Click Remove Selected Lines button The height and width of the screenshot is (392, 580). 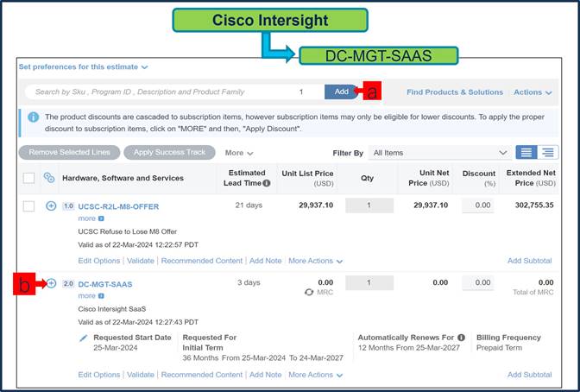point(69,153)
